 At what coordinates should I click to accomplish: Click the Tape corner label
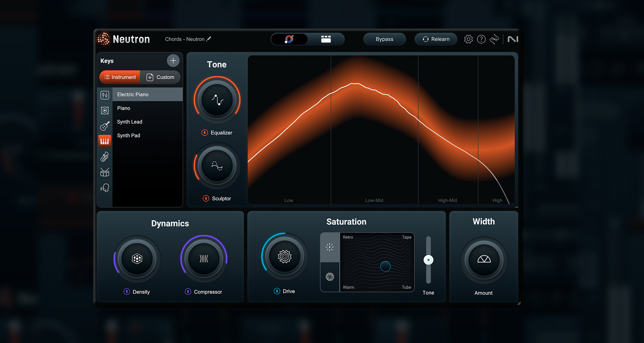coord(407,237)
